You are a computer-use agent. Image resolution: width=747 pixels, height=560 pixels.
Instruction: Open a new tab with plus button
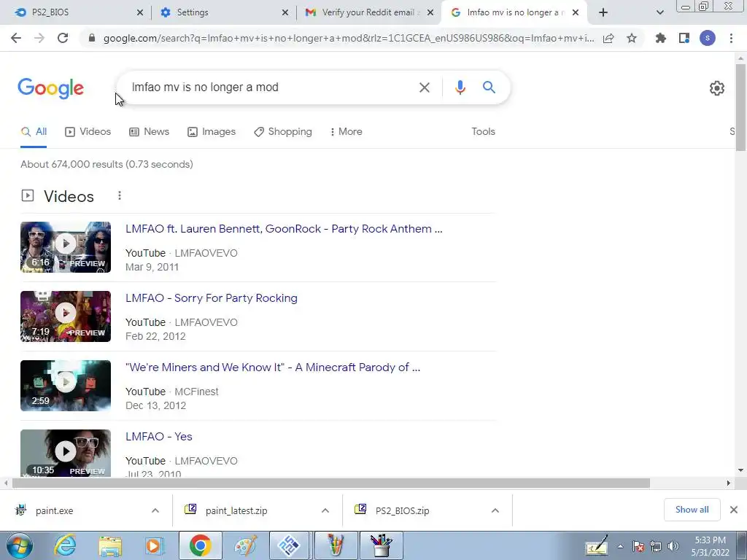(x=603, y=12)
